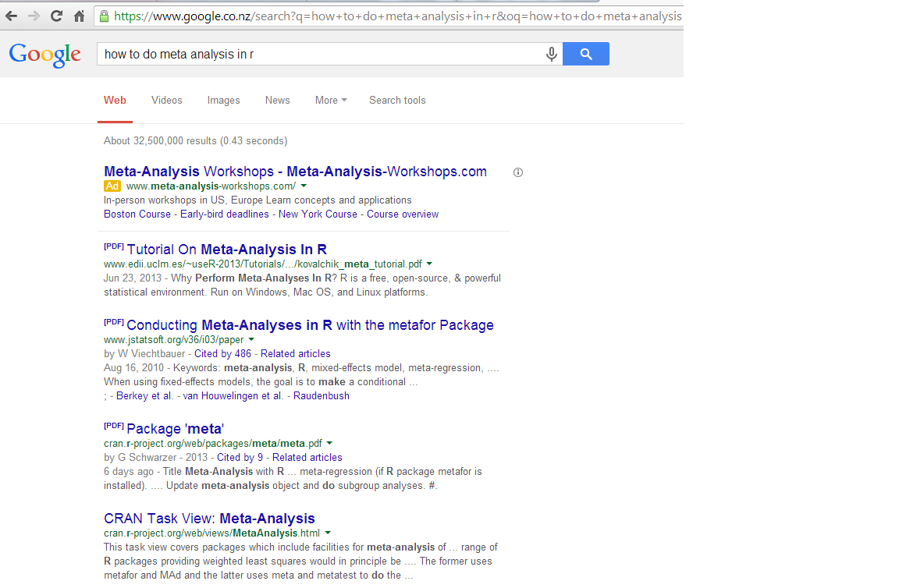Open the Package 'meta' result

click(x=175, y=429)
